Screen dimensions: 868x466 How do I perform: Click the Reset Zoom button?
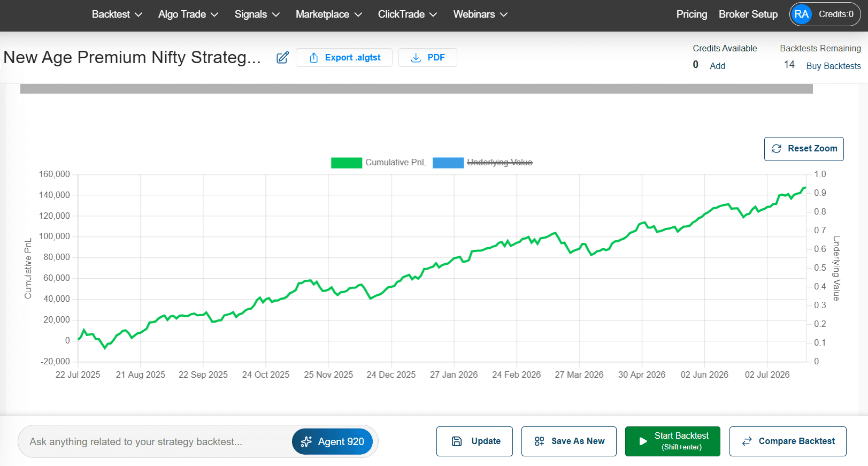[x=804, y=149]
